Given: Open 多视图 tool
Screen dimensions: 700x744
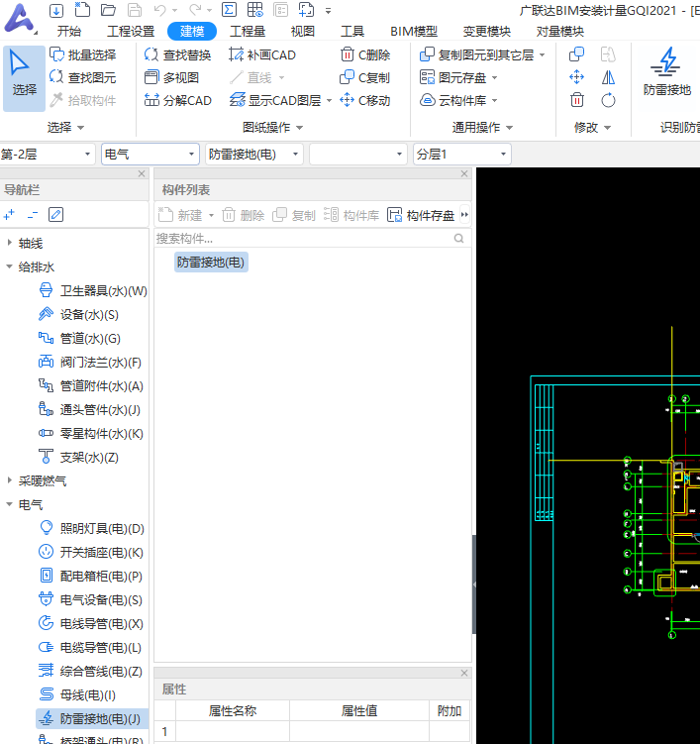Looking at the screenshot, I should [x=171, y=77].
